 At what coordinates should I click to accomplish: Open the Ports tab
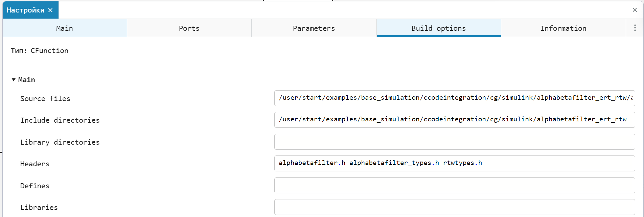189,28
